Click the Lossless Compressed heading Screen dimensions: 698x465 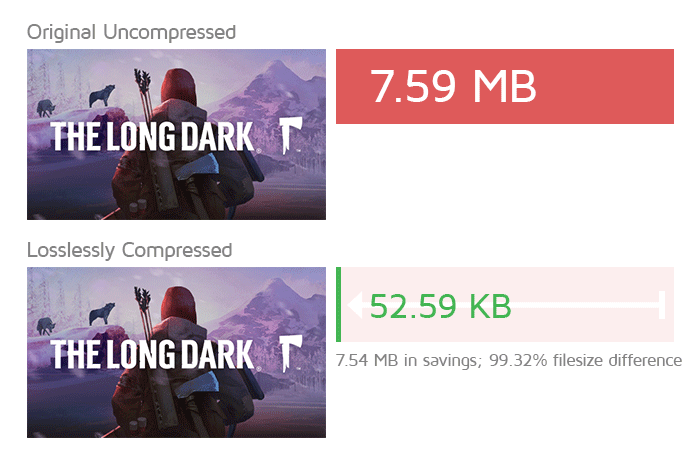pos(130,250)
